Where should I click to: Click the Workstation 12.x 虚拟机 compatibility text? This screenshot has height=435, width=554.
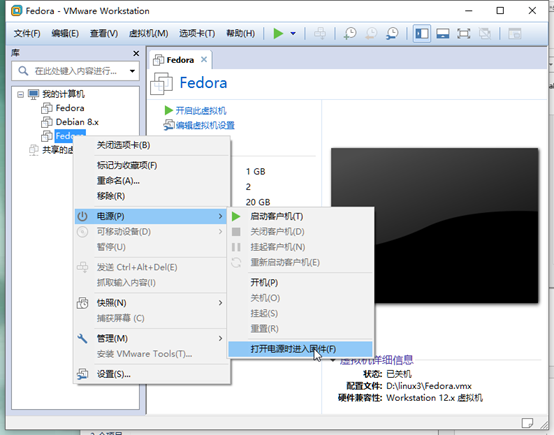click(434, 398)
